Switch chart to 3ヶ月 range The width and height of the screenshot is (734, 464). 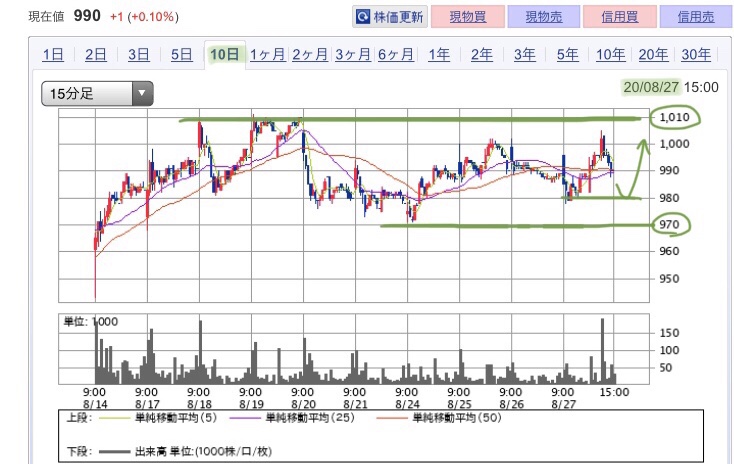[353, 55]
